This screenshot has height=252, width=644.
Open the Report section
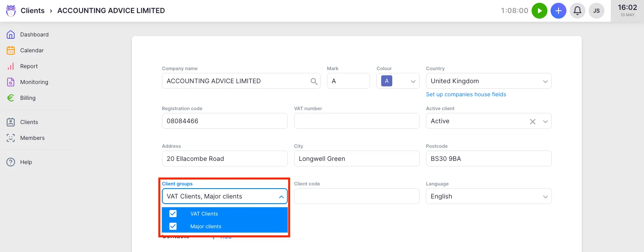(29, 66)
